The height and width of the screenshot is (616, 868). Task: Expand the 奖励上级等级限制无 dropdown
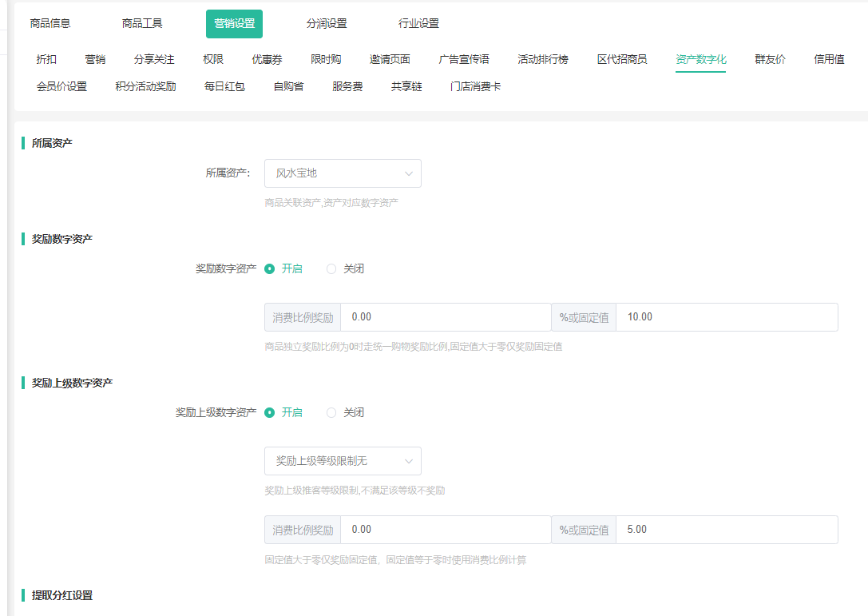[343, 461]
